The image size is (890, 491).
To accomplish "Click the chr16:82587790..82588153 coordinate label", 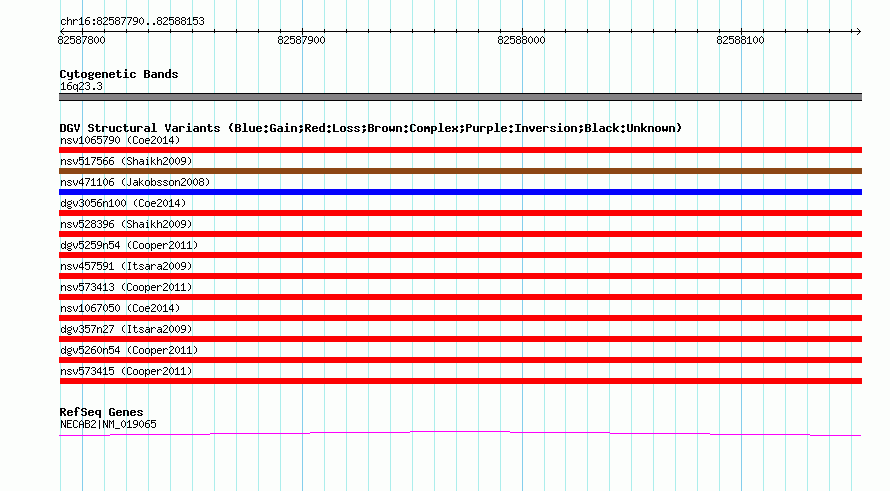I will point(132,22).
